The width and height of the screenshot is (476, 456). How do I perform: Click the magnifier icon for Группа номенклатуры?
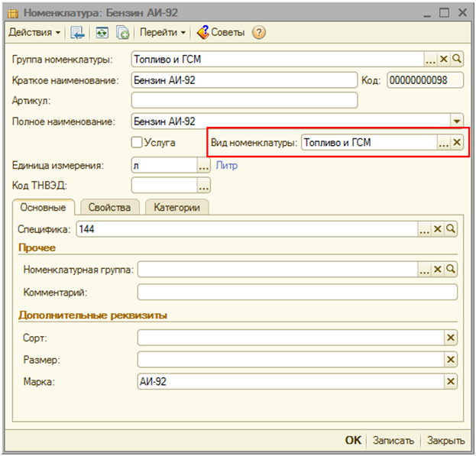pyautogui.click(x=457, y=60)
